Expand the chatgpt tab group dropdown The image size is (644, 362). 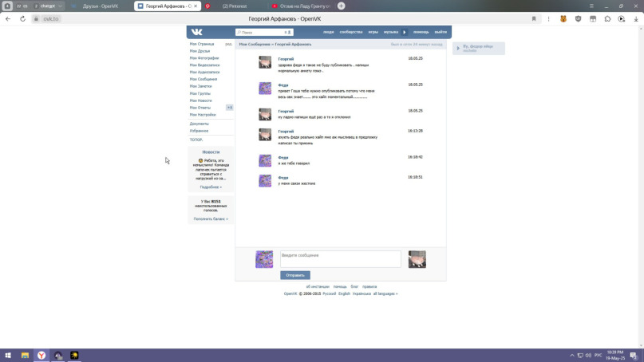click(60, 6)
